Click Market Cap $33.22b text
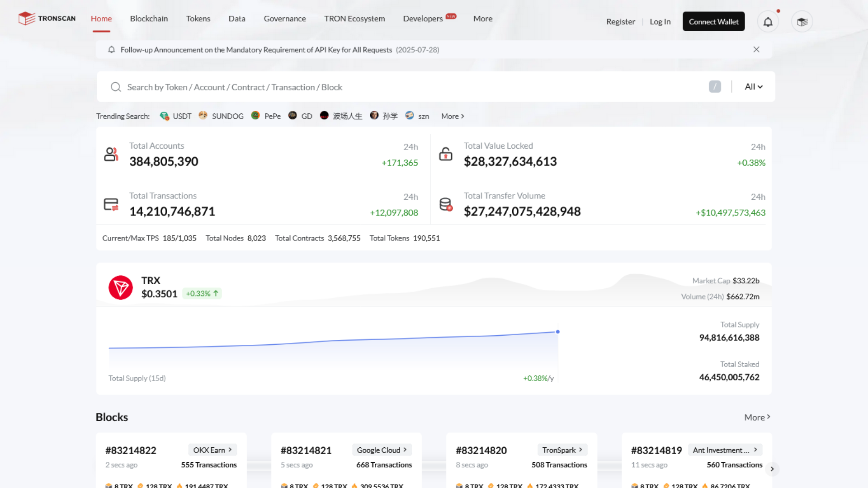This screenshot has height=488, width=868. pyautogui.click(x=726, y=281)
